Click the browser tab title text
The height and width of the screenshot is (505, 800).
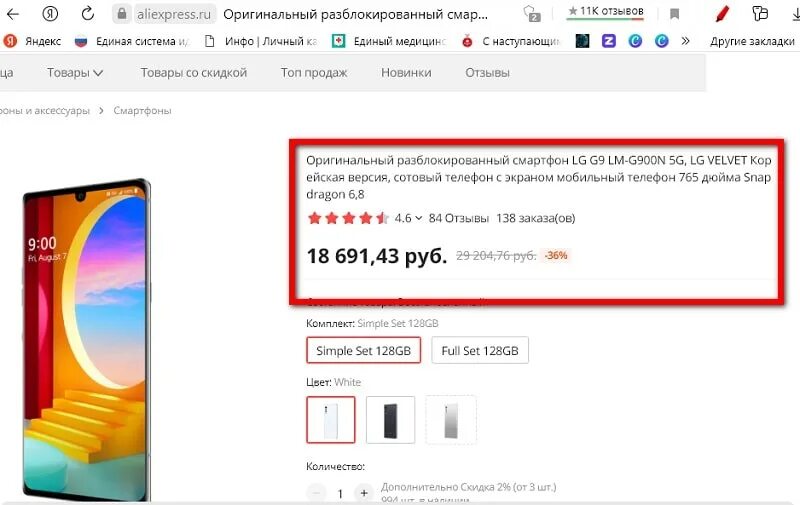(x=356, y=15)
